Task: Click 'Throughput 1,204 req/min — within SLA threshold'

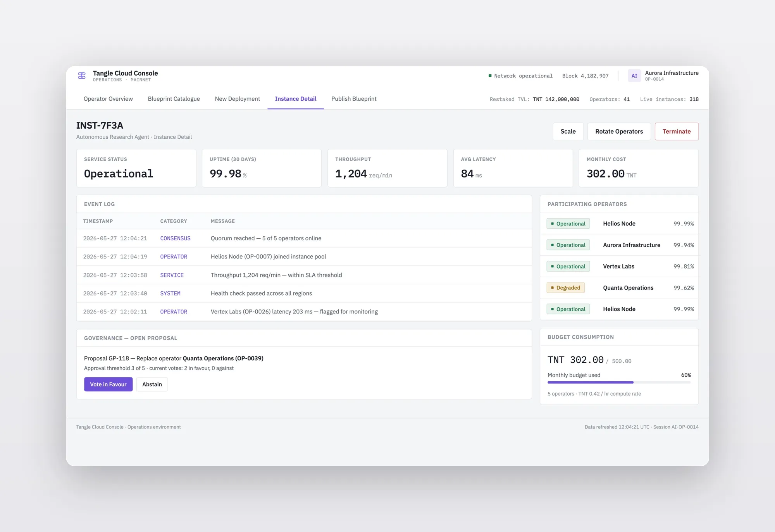Action: point(276,275)
